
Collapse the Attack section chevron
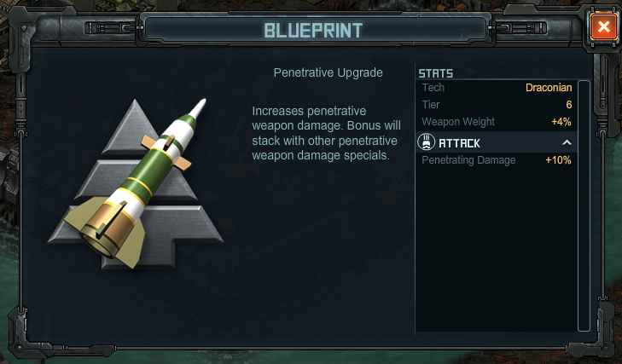(567, 142)
